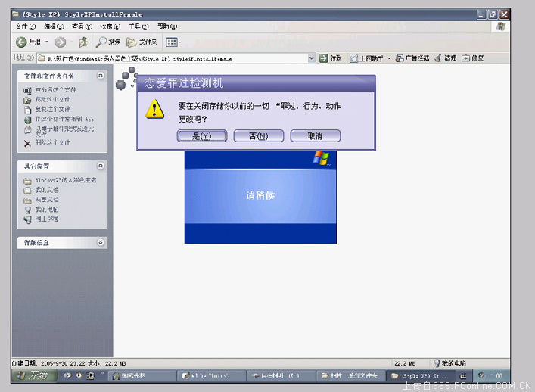The width and height of the screenshot is (535, 392).
Task: Open the File (文件) menu
Action: [25, 26]
